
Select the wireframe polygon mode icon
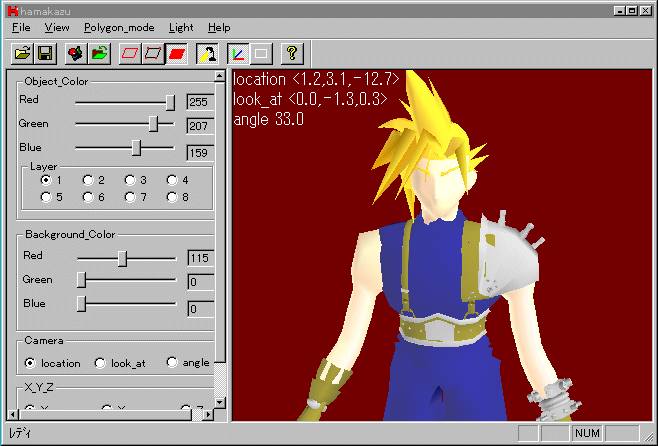click(x=130, y=53)
